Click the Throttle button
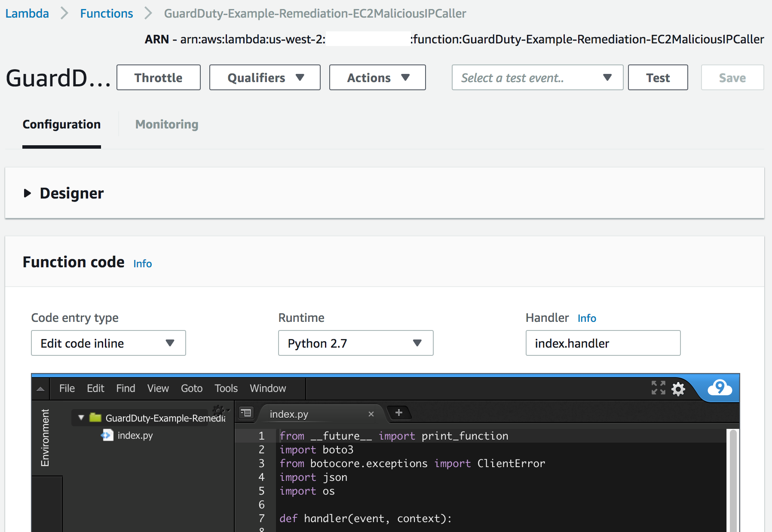The width and height of the screenshot is (772, 532). [158, 77]
